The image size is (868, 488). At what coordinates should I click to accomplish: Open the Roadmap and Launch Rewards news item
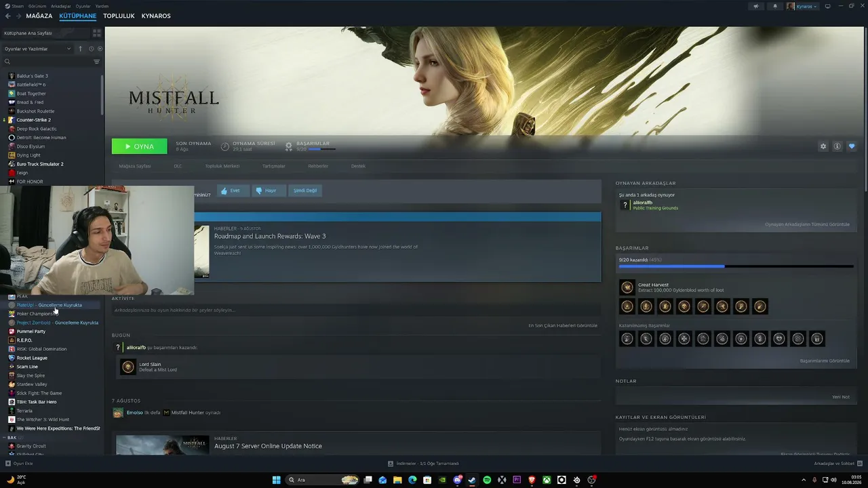click(270, 236)
